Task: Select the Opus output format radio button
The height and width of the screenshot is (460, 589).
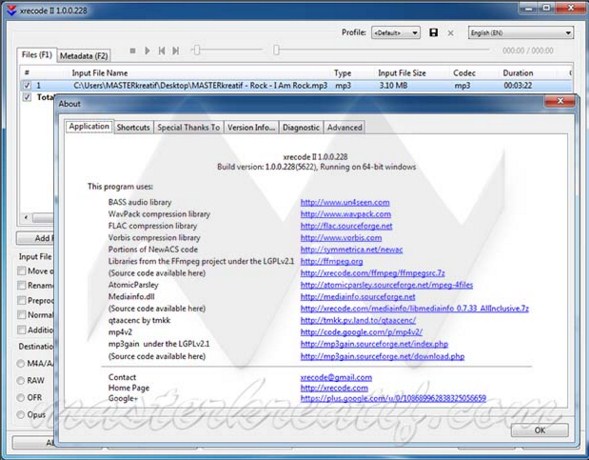Action: [21, 415]
